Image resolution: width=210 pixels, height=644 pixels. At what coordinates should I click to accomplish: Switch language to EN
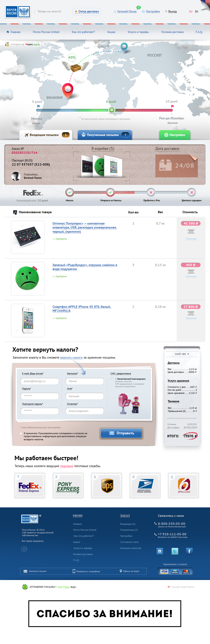point(197,12)
